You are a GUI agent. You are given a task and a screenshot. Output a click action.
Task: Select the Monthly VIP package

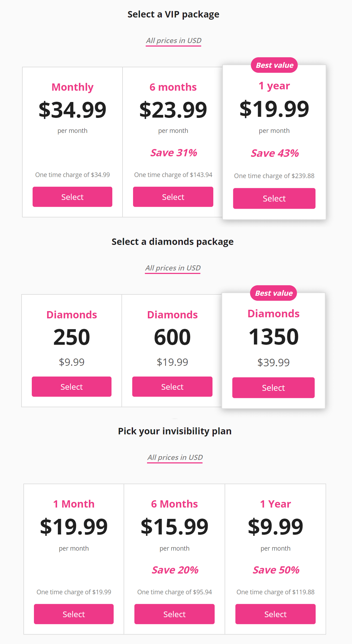click(72, 197)
